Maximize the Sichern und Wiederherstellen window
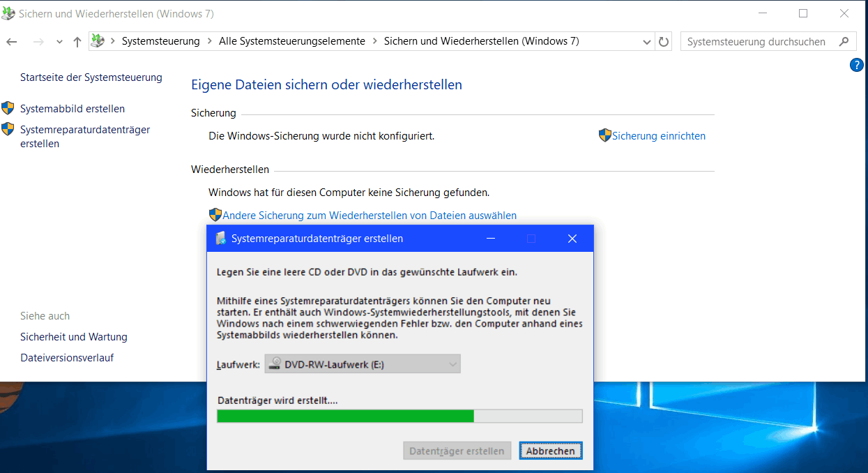This screenshot has width=868, height=473. click(x=803, y=13)
